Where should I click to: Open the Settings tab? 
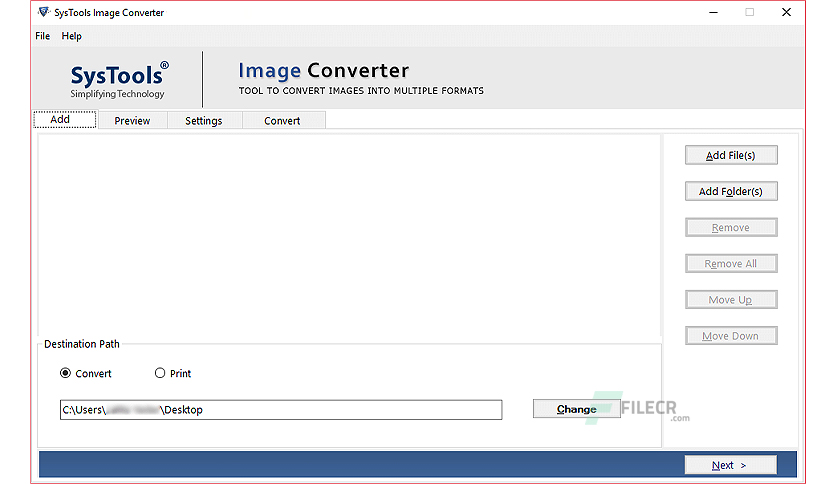204,121
